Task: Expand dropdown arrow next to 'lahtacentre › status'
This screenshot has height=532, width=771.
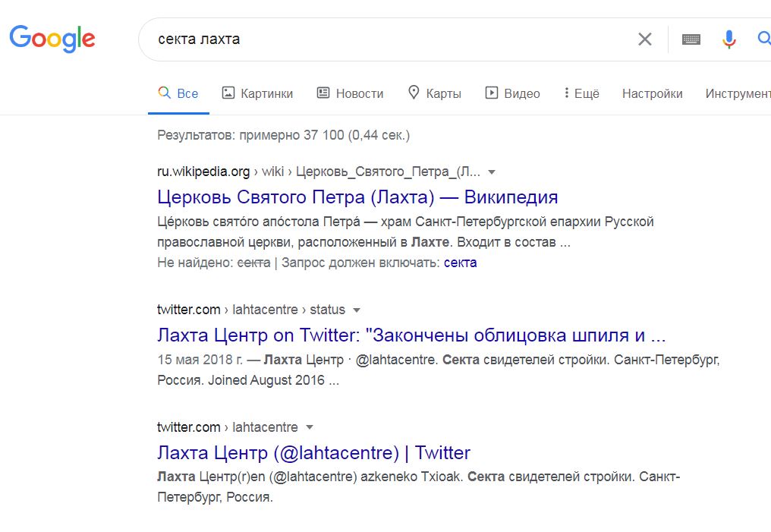Action: [357, 310]
